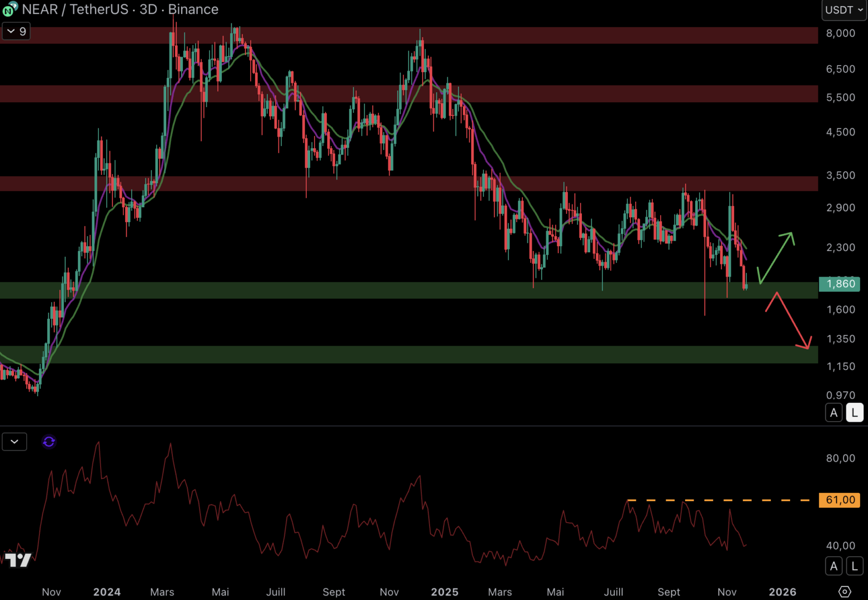
Task: Click the 1,860 current price label
Action: click(840, 284)
